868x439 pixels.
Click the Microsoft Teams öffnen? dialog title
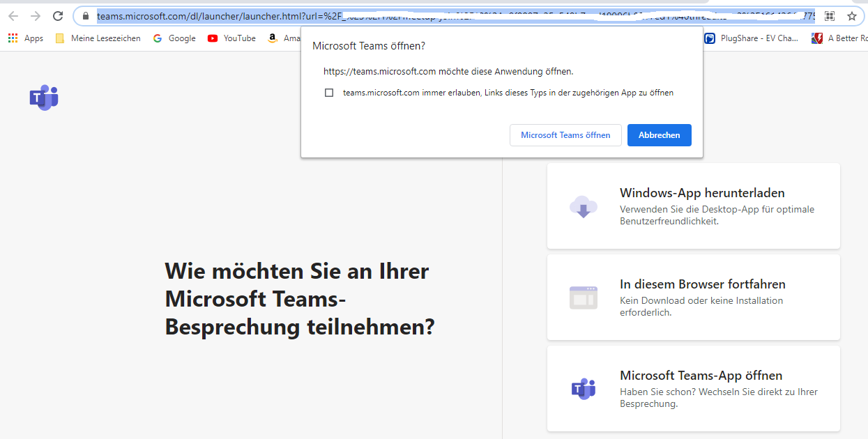369,46
